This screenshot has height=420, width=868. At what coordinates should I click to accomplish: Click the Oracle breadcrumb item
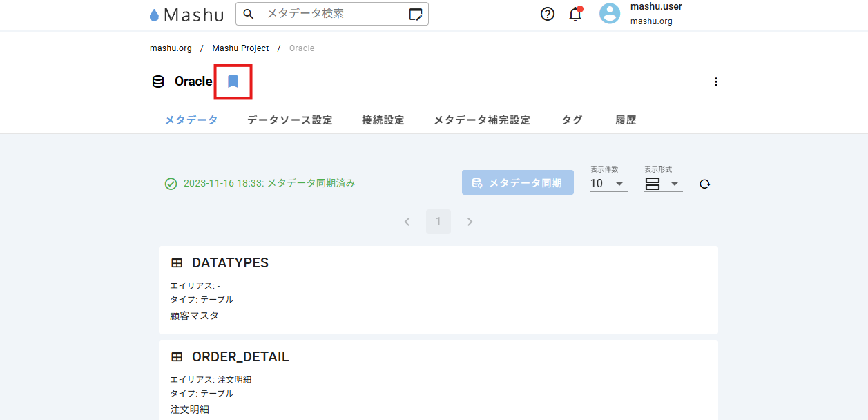tap(302, 48)
